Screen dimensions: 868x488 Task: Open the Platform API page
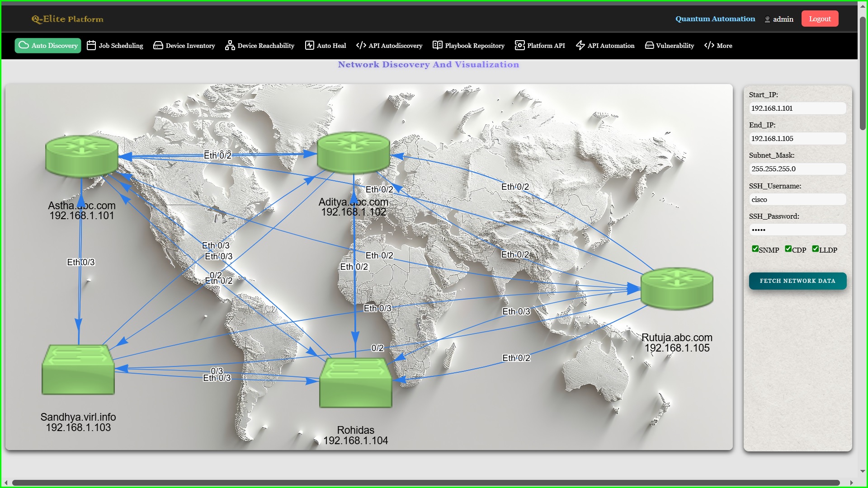pyautogui.click(x=540, y=45)
